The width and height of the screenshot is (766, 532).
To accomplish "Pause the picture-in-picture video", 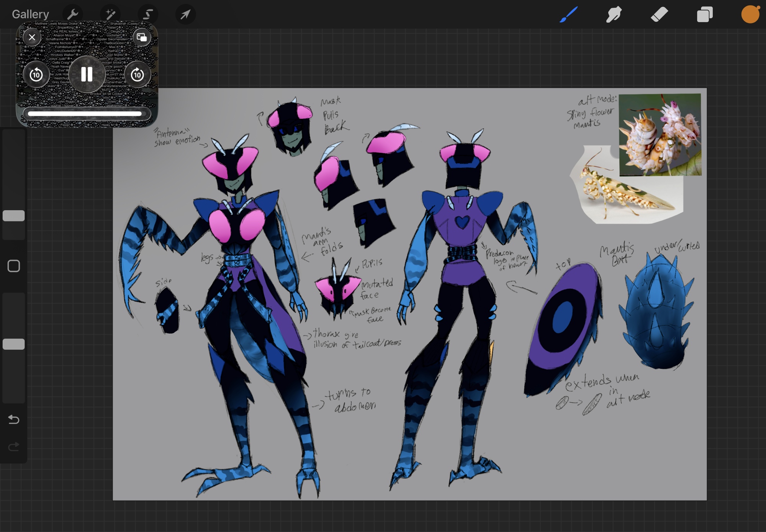I will click(87, 74).
